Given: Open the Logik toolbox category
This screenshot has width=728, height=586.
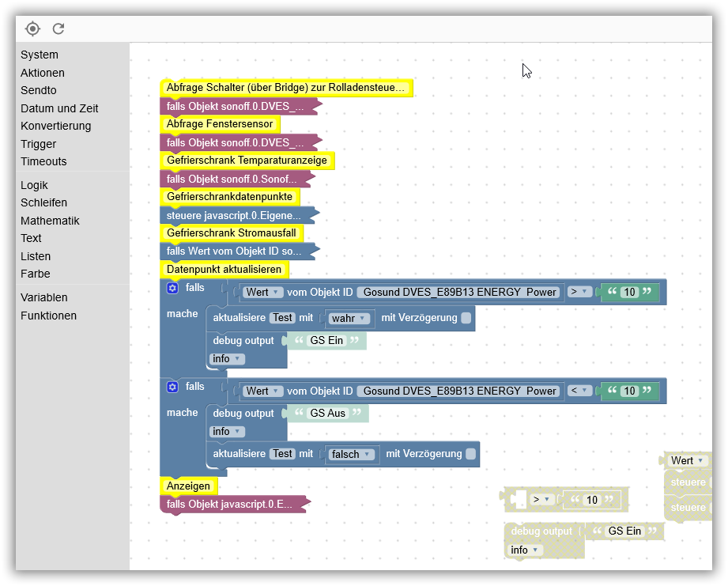Looking at the screenshot, I should (34, 185).
